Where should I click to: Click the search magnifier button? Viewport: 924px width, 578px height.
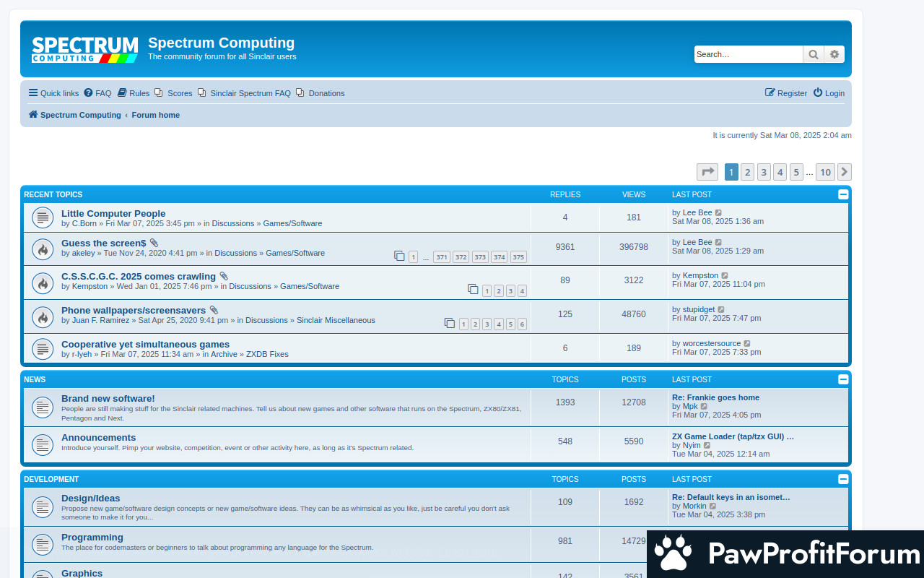click(814, 54)
